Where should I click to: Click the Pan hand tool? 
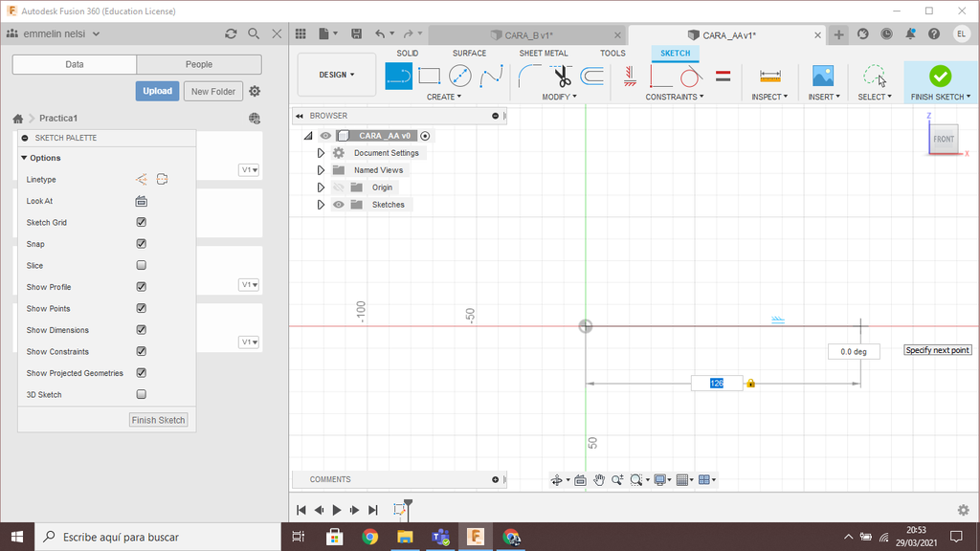(x=599, y=480)
